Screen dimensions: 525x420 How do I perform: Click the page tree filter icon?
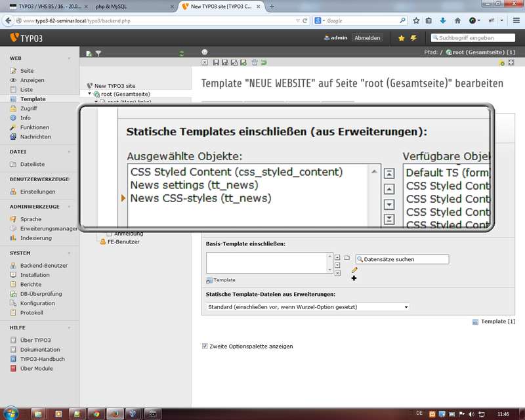[x=98, y=54]
